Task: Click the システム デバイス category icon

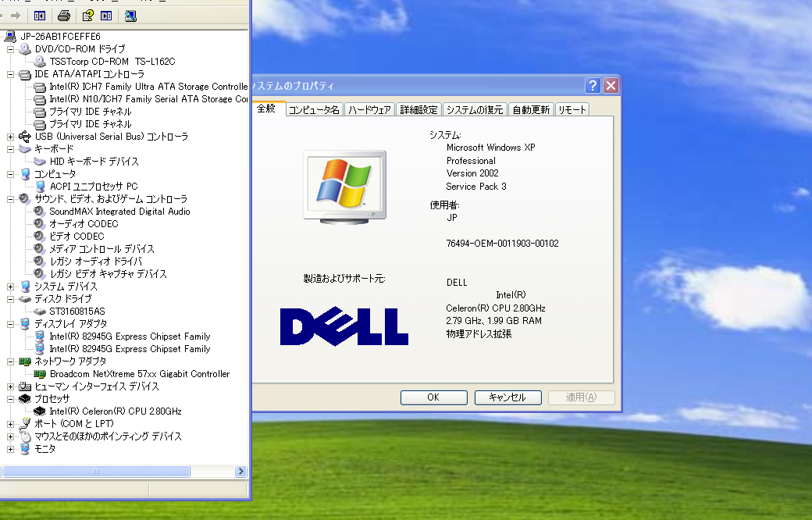Action: coord(25,287)
